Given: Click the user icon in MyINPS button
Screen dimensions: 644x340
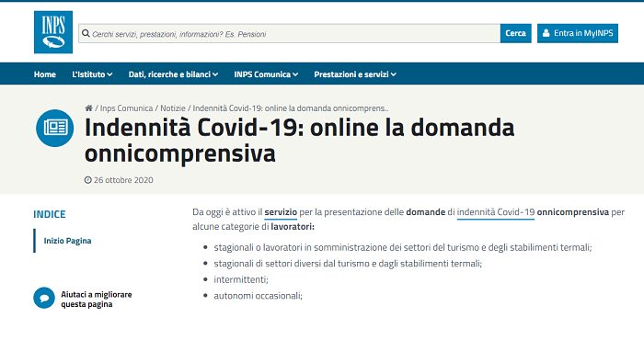Looking at the screenshot, I should (546, 33).
